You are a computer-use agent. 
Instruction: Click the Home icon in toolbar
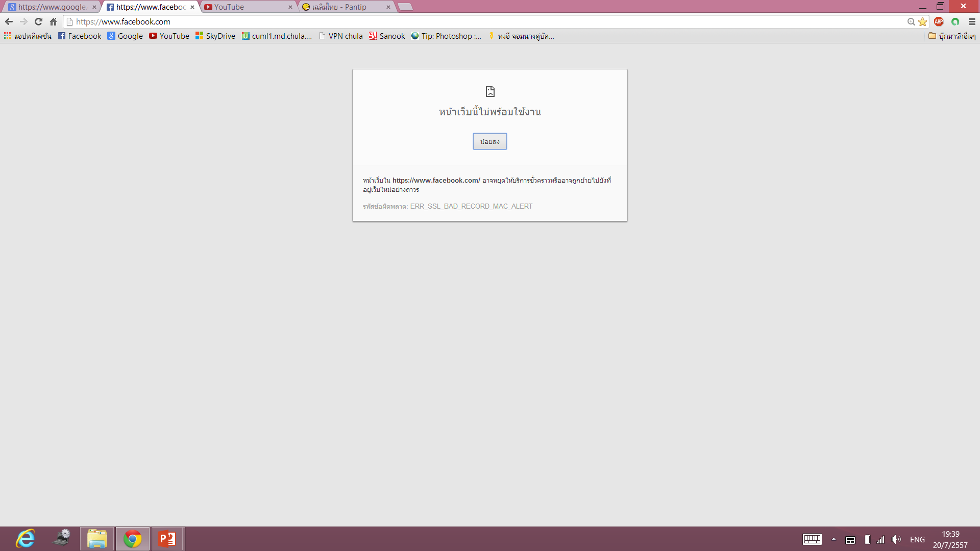pyautogui.click(x=53, y=21)
